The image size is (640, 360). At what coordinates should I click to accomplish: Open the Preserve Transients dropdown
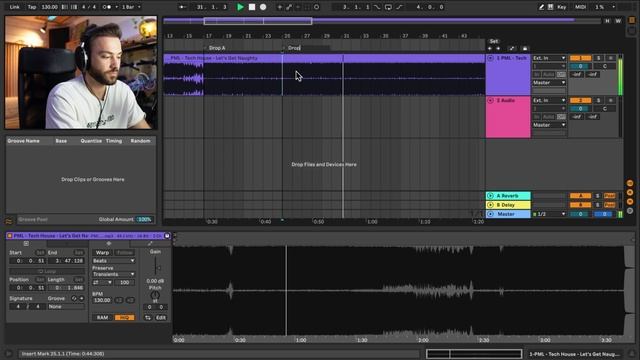tap(113, 274)
